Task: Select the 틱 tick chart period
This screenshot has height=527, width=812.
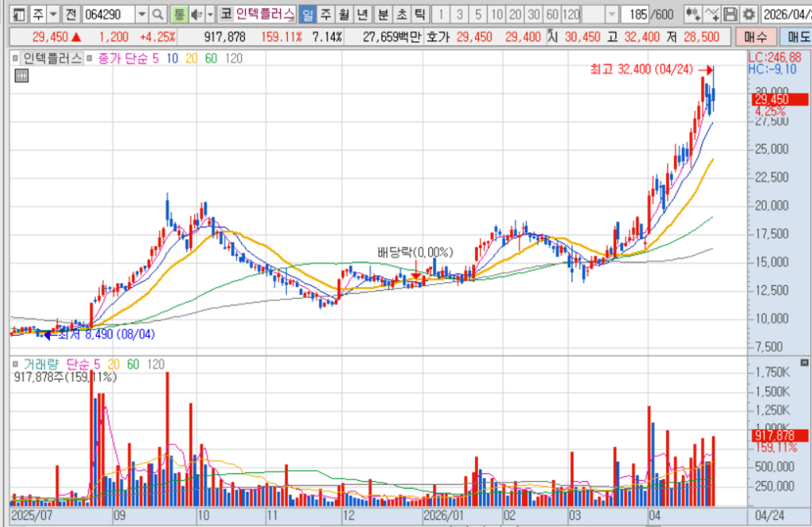Action: pyautogui.click(x=419, y=14)
